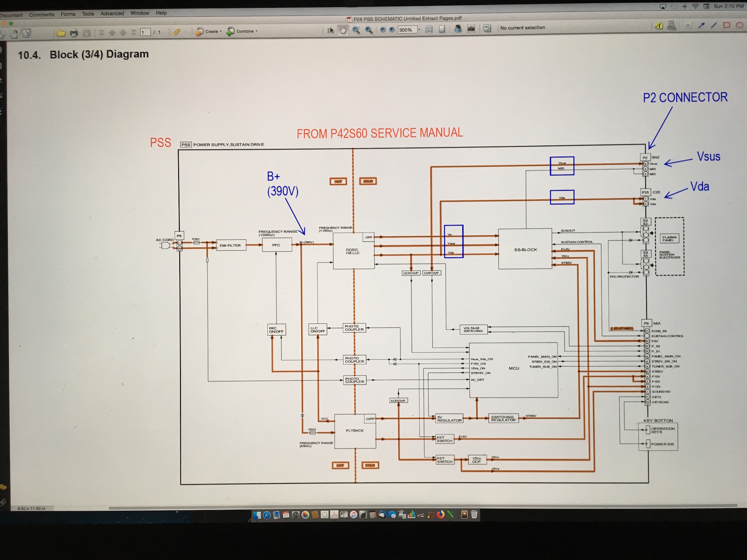Click the page size '8.50 x 11.00 in' label
747x560 pixels.
pos(31,509)
